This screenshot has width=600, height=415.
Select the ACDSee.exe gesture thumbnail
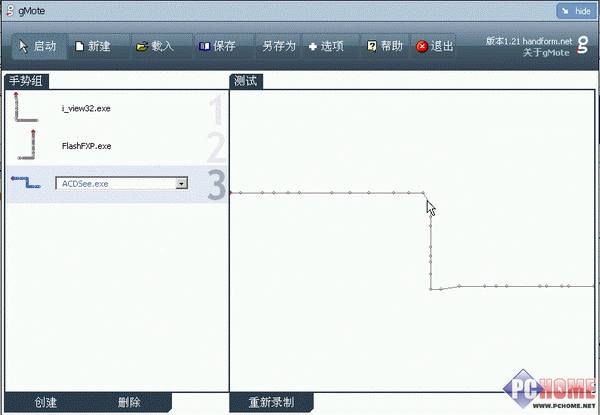coord(26,182)
